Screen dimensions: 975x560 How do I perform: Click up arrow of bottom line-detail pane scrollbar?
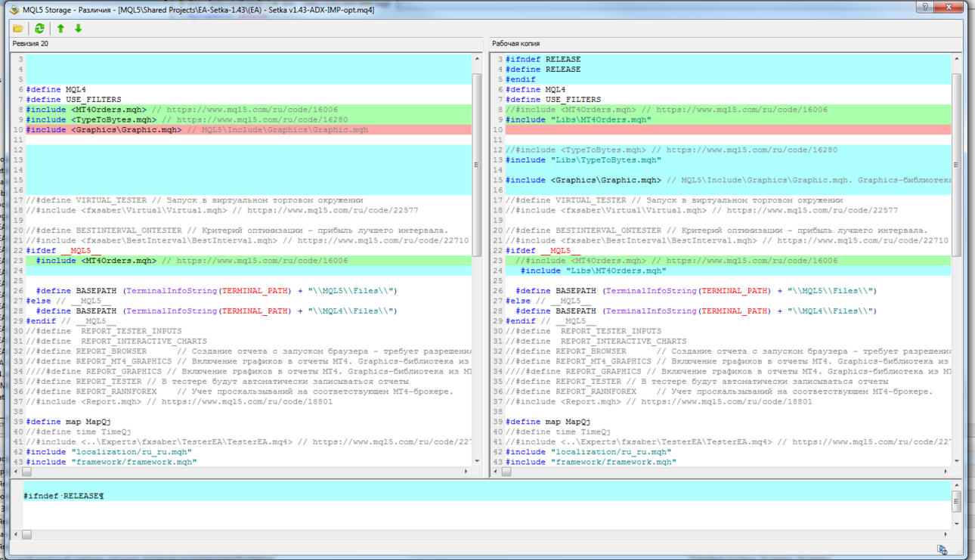[x=957, y=485]
